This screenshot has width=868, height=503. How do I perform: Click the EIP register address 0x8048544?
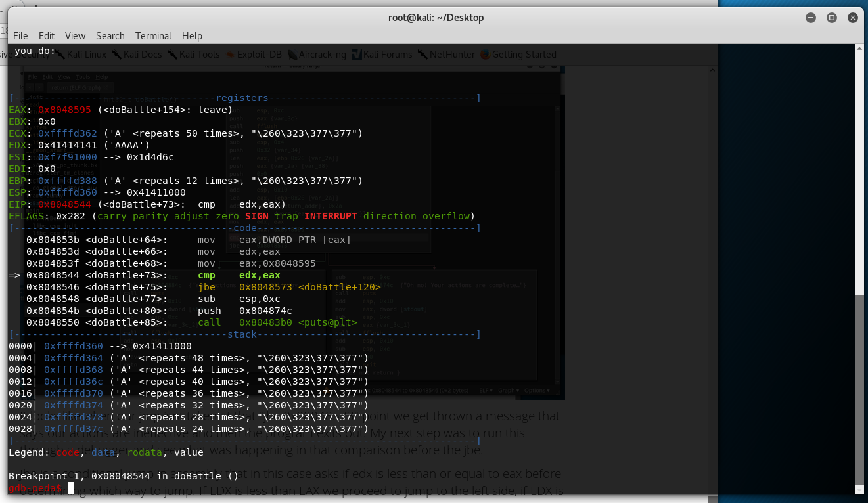[64, 204]
